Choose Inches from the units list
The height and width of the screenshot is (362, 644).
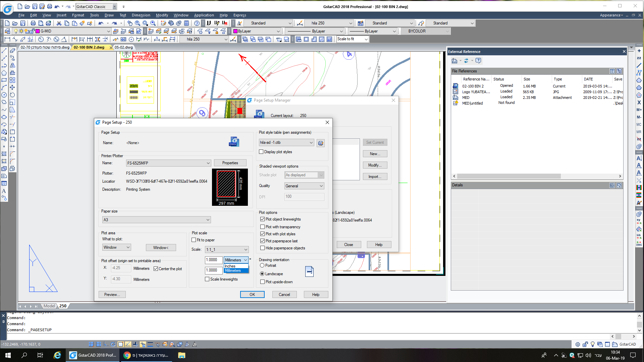coord(236,266)
